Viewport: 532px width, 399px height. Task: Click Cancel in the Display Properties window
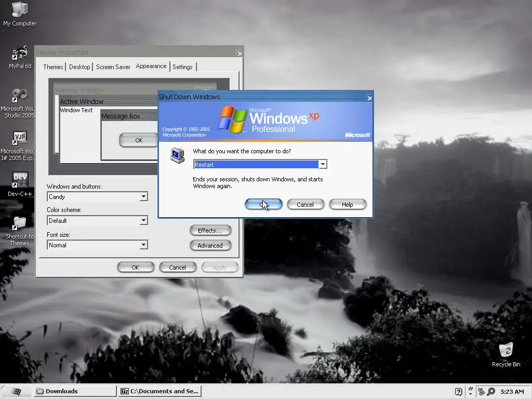tap(178, 268)
